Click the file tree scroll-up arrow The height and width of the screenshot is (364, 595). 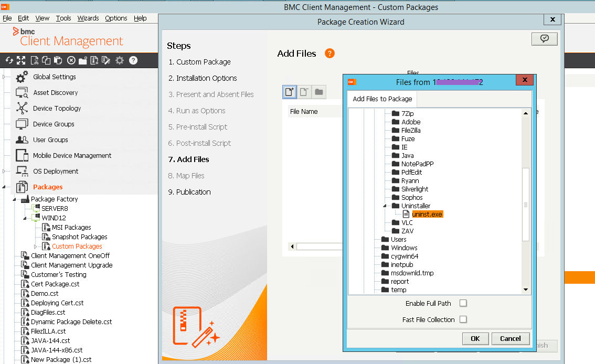point(526,113)
